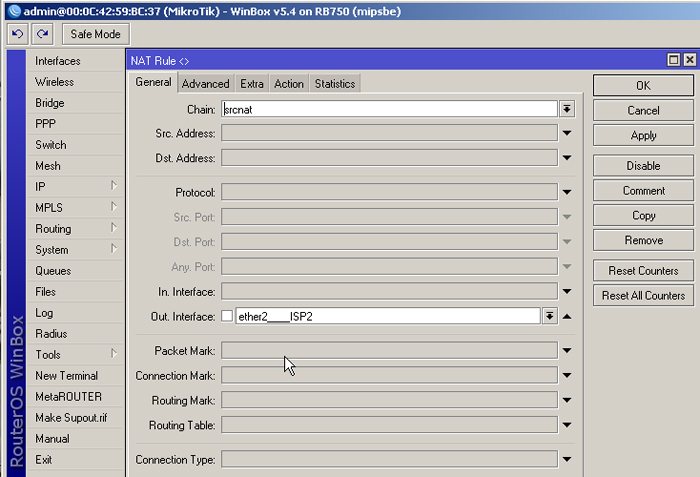
Task: Click Exit in the sidebar
Action: 75,460
